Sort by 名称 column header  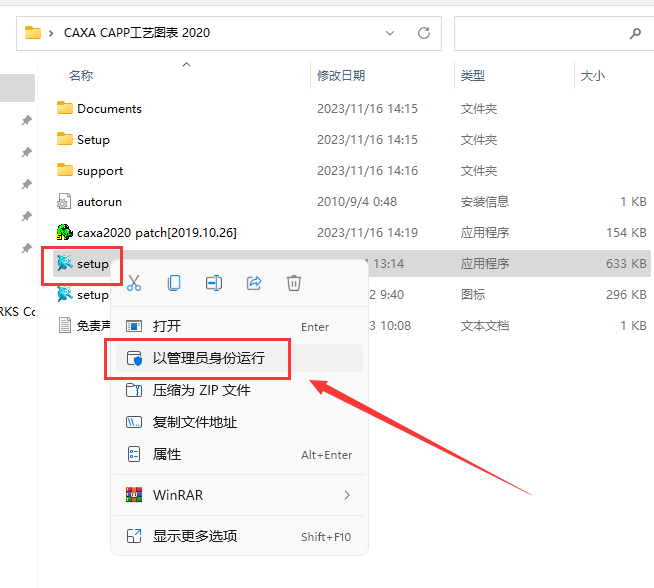pyautogui.click(x=81, y=75)
